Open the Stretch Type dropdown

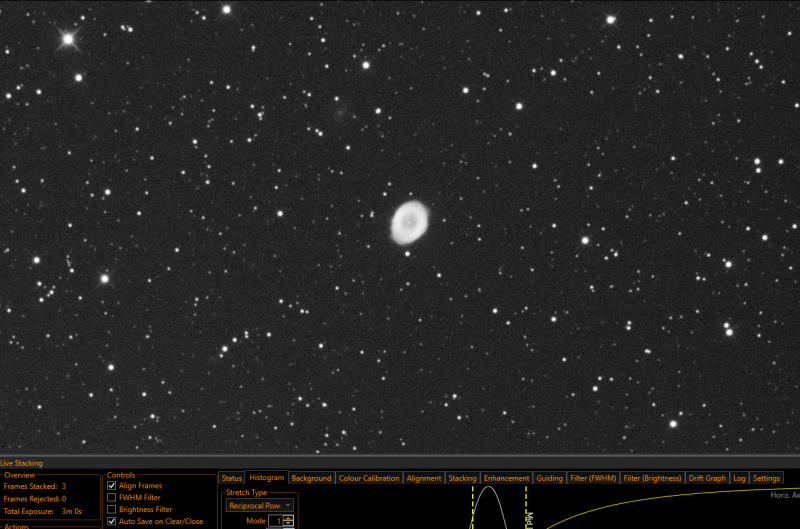[260, 506]
